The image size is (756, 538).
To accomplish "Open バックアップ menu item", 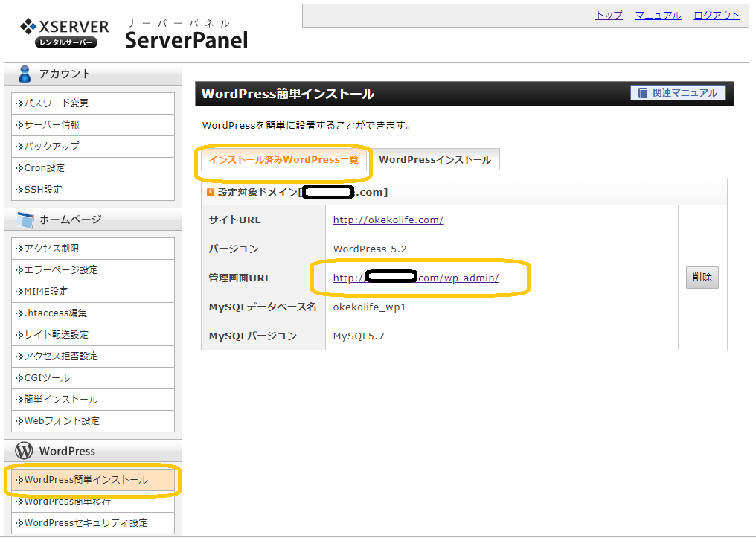I will pos(93,146).
